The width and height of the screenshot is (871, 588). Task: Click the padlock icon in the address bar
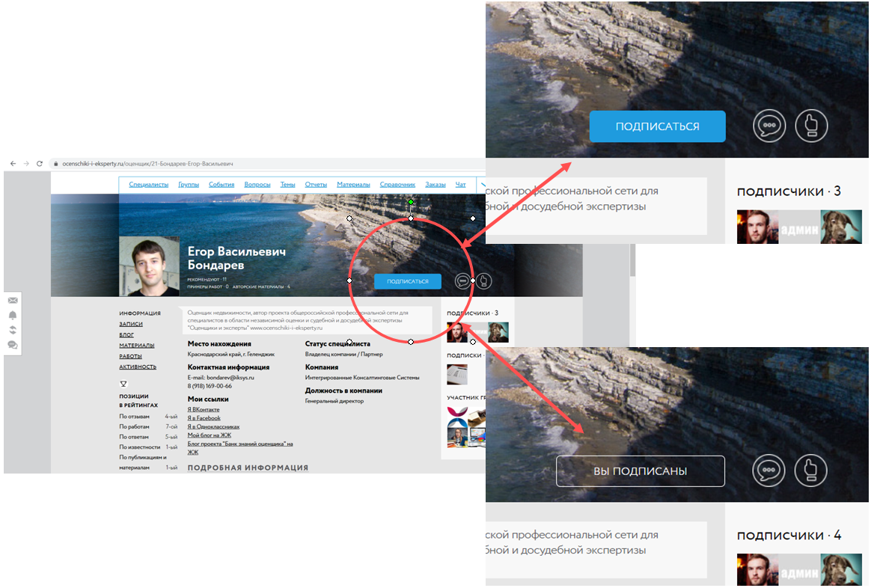point(55,164)
